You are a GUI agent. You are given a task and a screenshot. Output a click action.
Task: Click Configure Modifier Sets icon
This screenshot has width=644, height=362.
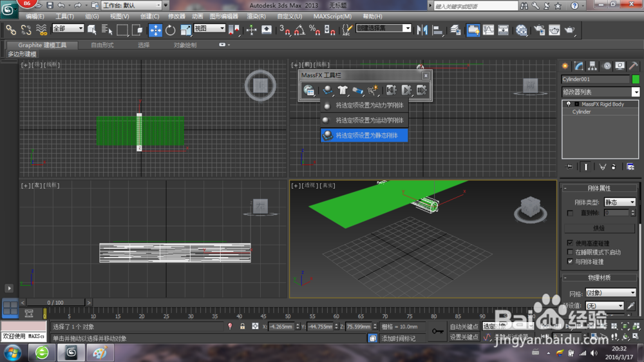pyautogui.click(x=630, y=167)
